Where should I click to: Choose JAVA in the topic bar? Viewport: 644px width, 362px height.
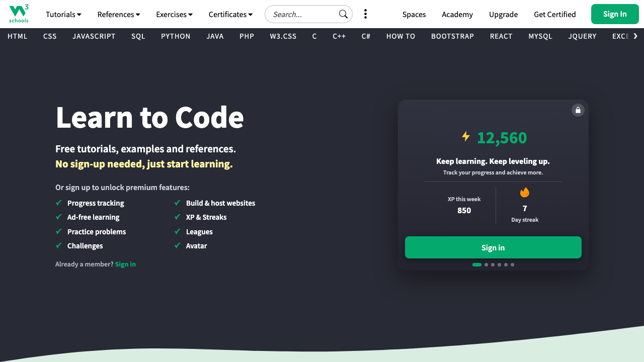pyautogui.click(x=215, y=36)
